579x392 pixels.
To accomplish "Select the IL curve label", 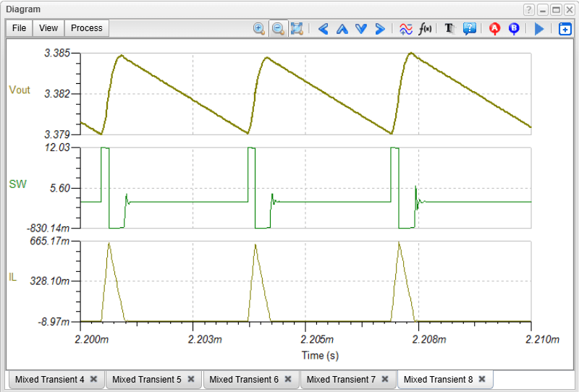I will (12, 277).
